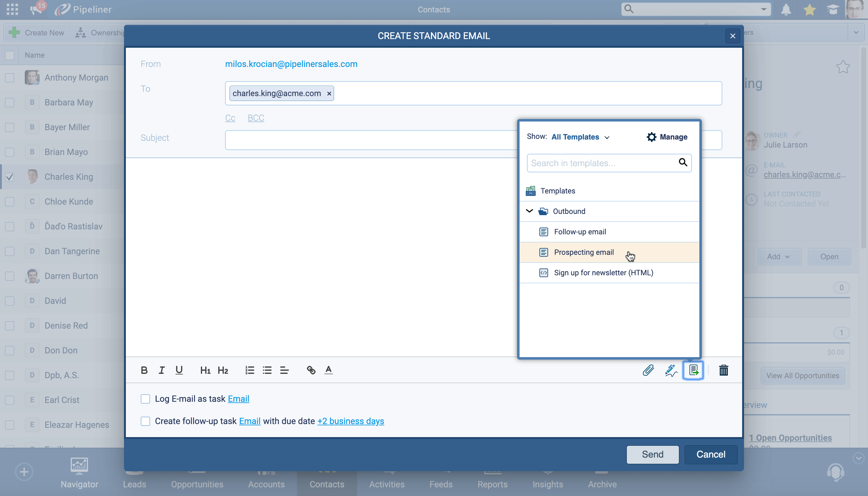
Task: Apply italic text formatting
Action: 162,370
